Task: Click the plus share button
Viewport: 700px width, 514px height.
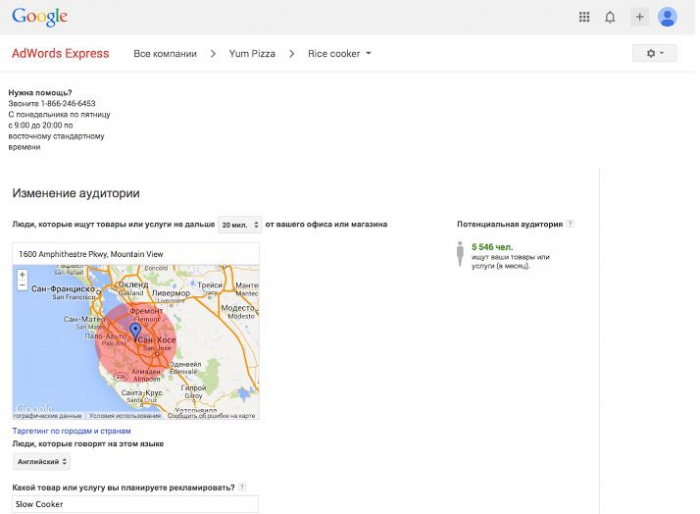Action: 639,17
